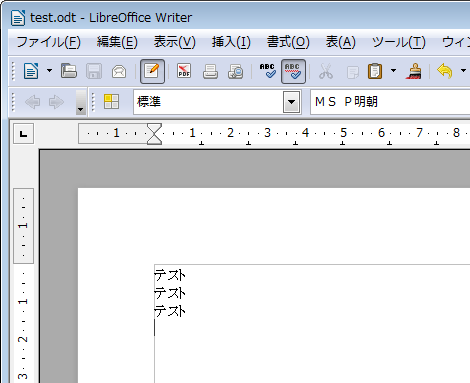Click the tab stop type selector button
The image size is (470, 383).
click(x=23, y=134)
